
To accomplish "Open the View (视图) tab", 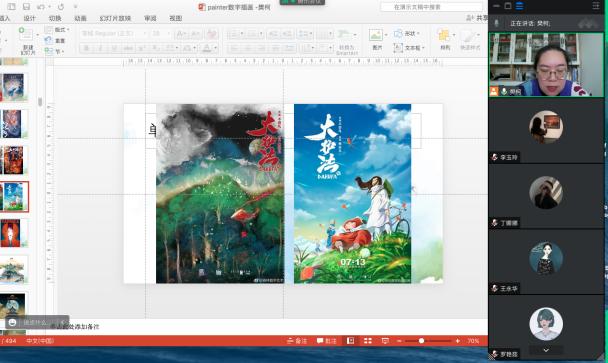I will [175, 18].
